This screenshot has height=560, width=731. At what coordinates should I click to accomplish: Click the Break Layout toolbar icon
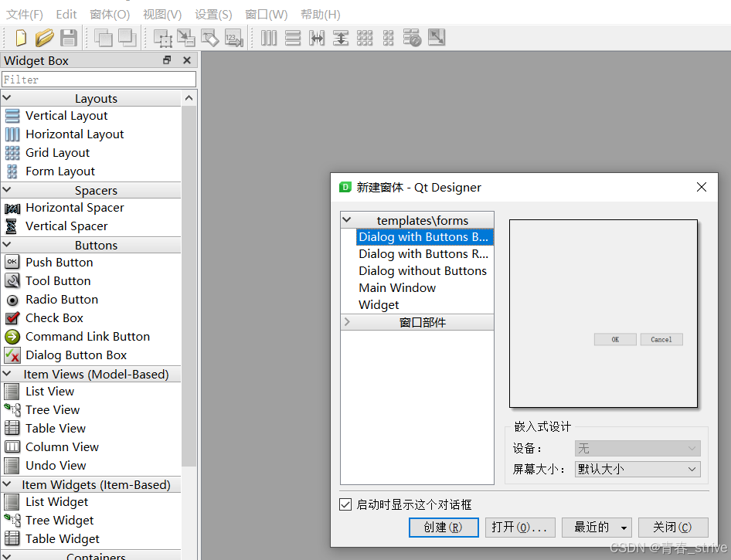(412, 38)
